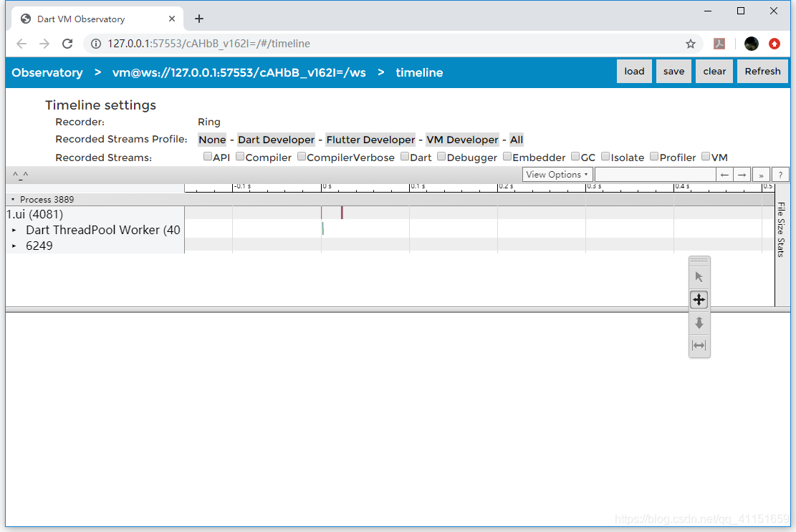Image resolution: width=796 pixels, height=532 pixels.
Task: Go to Observatory home breadcrumb
Action: 47,72
